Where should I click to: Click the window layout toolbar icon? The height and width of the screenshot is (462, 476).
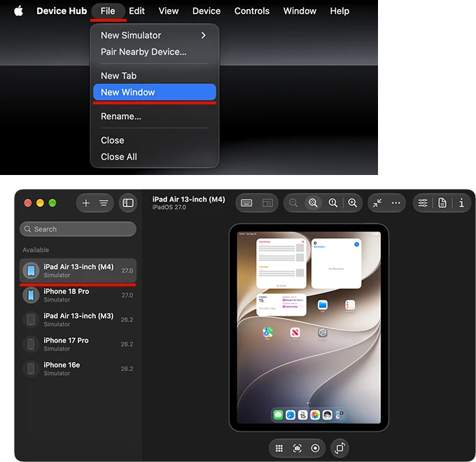coord(267,203)
